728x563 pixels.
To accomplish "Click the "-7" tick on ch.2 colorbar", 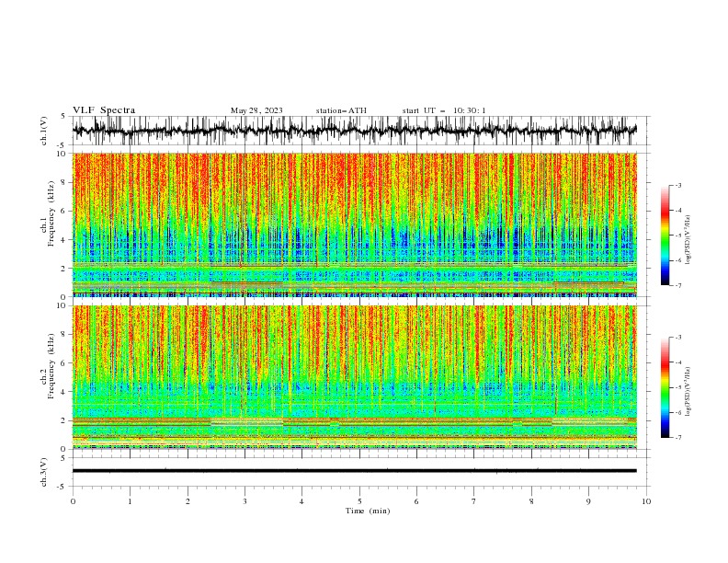I will (x=678, y=438).
